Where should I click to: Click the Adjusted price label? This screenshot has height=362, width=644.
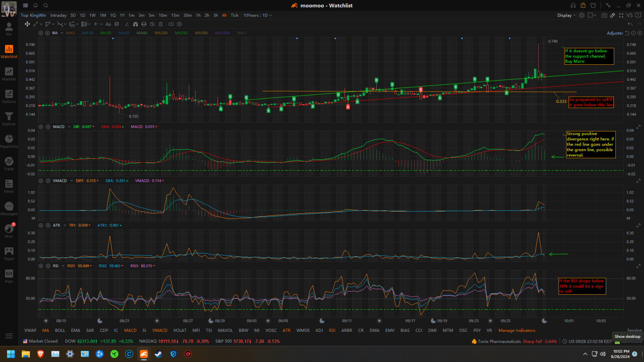(615, 33)
